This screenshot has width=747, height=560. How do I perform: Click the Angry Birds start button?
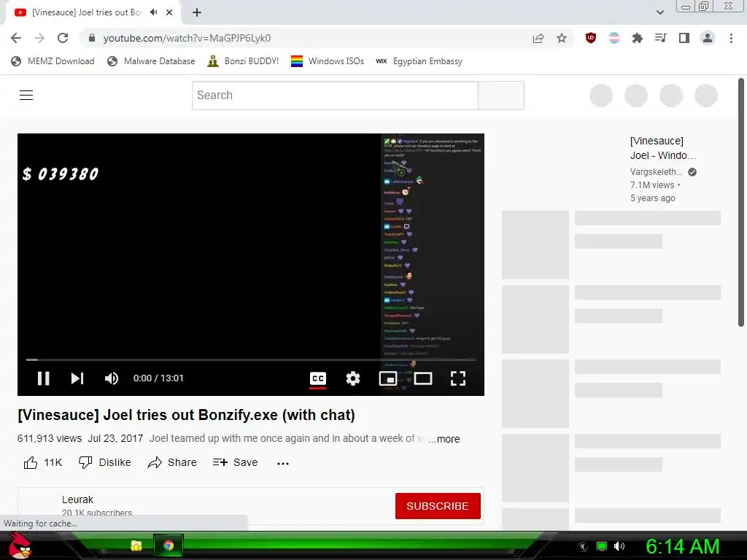(x=20, y=546)
